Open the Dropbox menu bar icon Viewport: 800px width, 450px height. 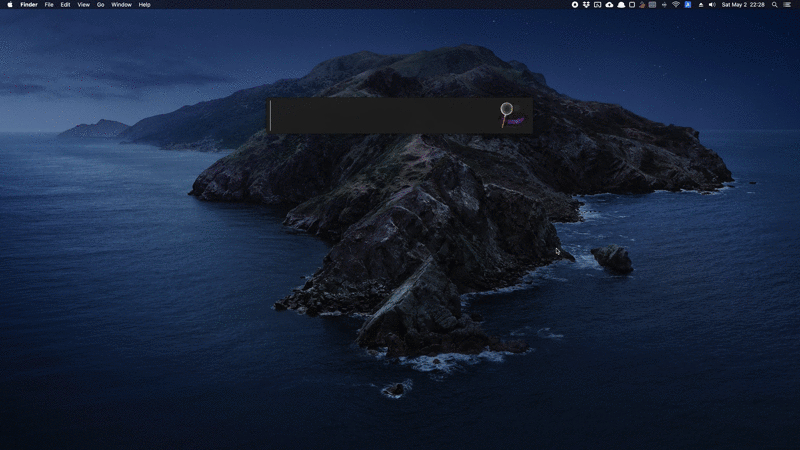pos(586,5)
